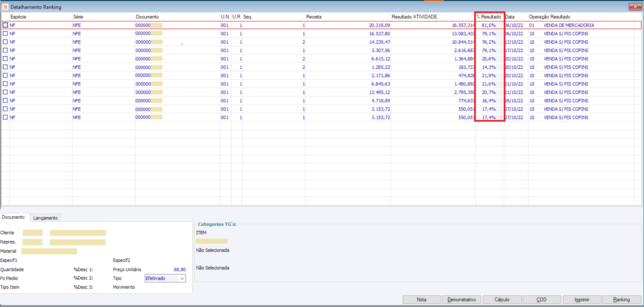Click the Operação Resultado column header

[x=581, y=17]
